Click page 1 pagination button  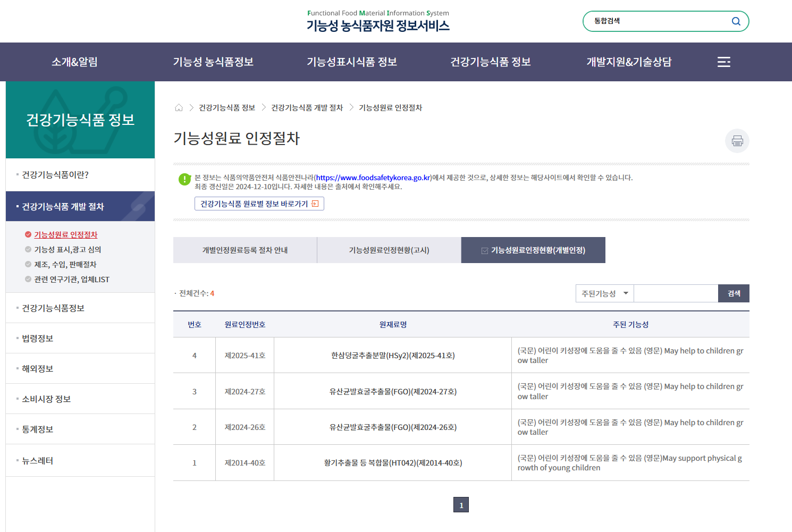[x=461, y=505]
